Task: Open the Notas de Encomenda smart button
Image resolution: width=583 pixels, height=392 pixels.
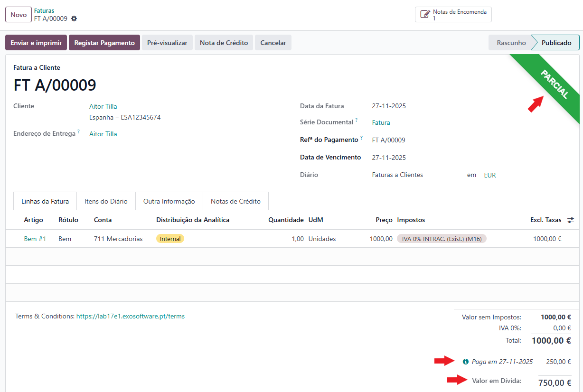Action: tap(453, 15)
